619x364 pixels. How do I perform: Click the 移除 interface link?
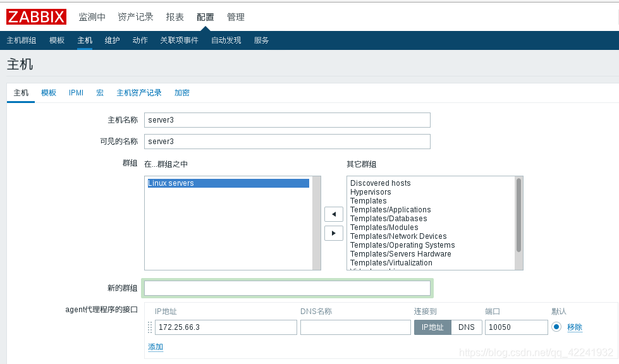pos(575,327)
